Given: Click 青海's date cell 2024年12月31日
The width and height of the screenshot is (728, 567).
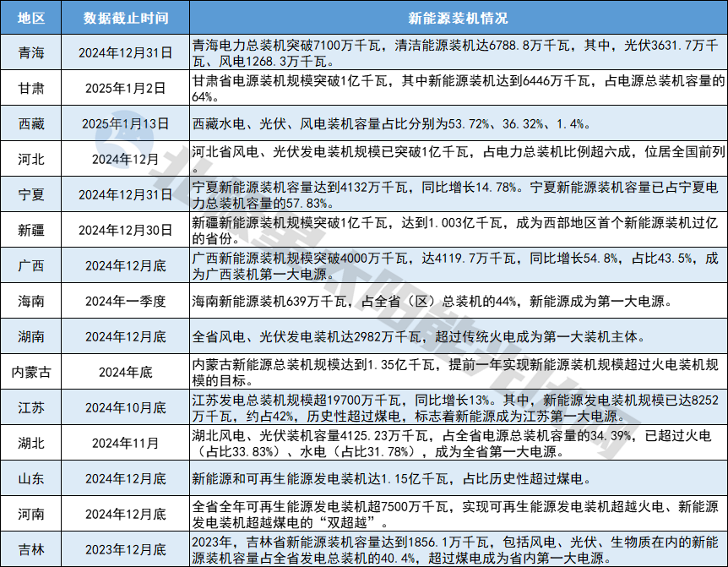Looking at the screenshot, I should [x=125, y=52].
